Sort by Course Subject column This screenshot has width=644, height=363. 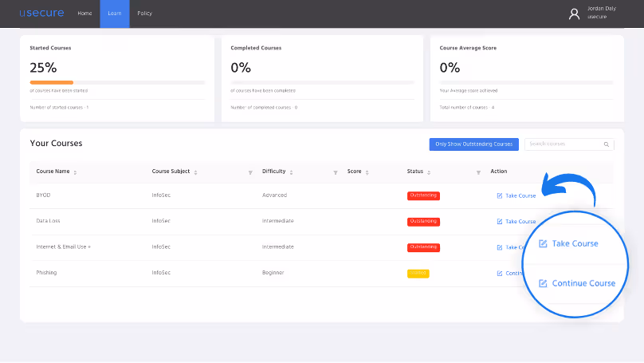195,172
